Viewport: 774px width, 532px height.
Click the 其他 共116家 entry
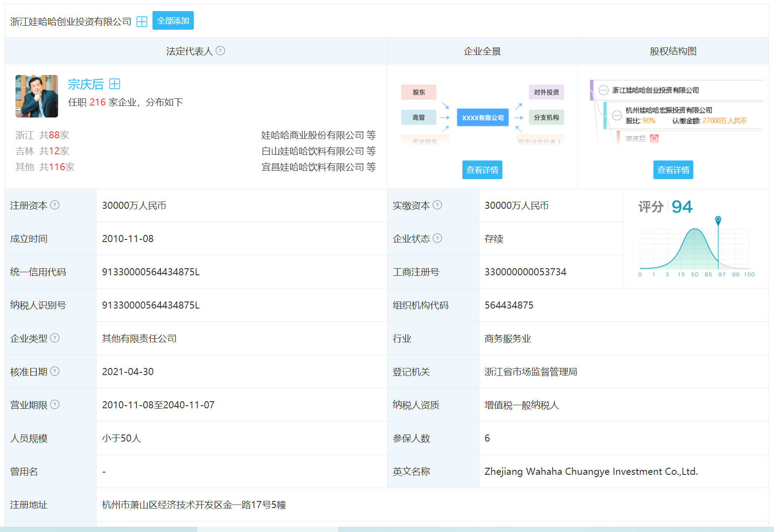(45, 167)
